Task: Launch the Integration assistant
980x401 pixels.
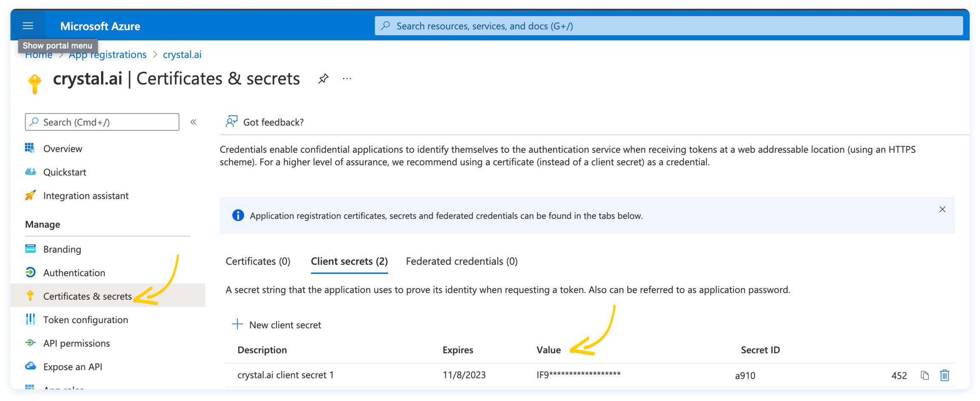Action: click(85, 196)
